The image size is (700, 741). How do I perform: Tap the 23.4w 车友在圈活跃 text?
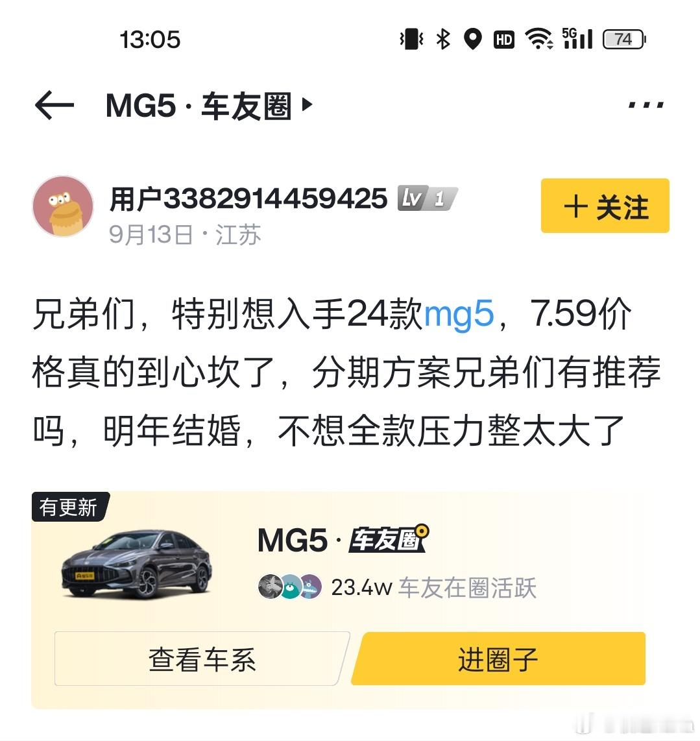click(x=434, y=587)
